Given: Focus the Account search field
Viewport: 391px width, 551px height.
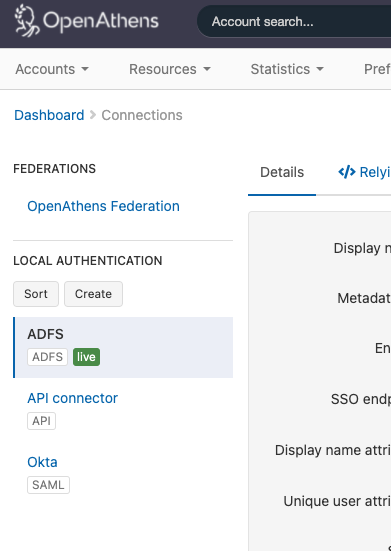Looking at the screenshot, I should click(x=294, y=21).
